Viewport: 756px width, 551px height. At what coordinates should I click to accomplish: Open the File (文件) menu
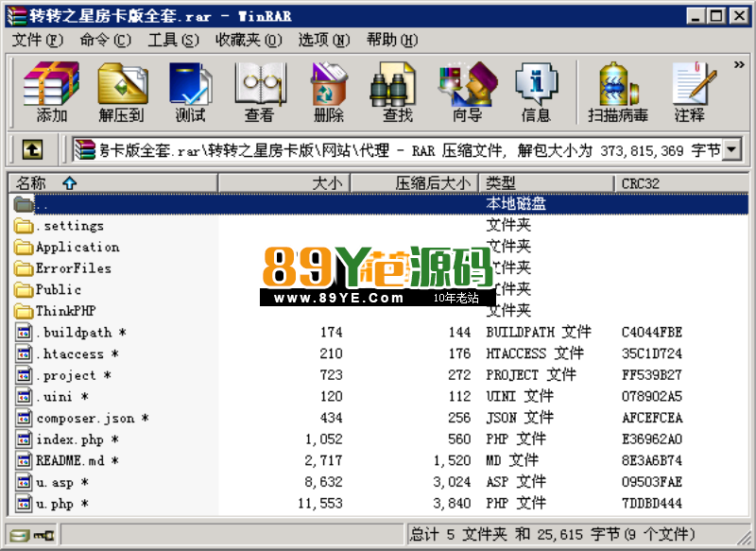[37, 40]
